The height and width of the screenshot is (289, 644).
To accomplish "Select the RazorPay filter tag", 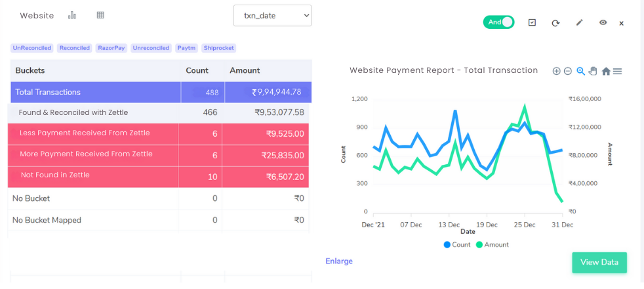I will pos(111,48).
